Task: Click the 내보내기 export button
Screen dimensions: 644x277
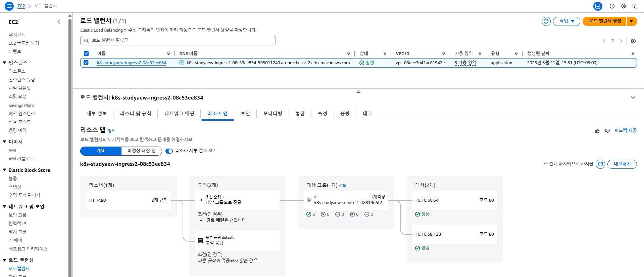Action: pyautogui.click(x=622, y=164)
